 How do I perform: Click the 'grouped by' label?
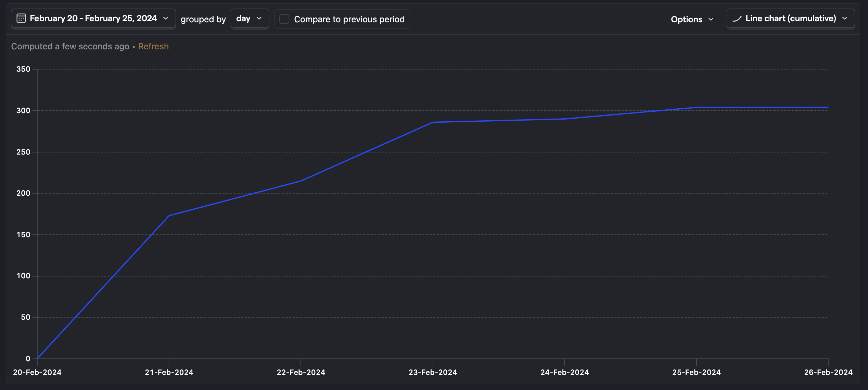[x=203, y=19]
